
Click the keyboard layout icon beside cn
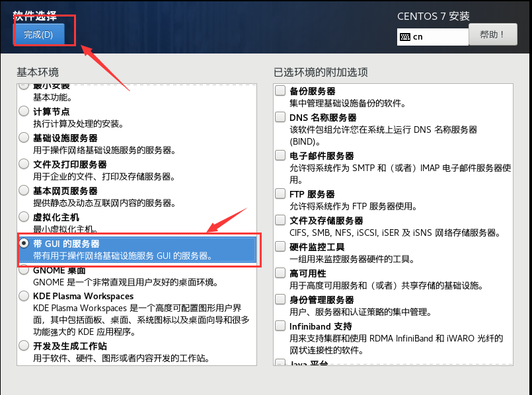coord(404,37)
